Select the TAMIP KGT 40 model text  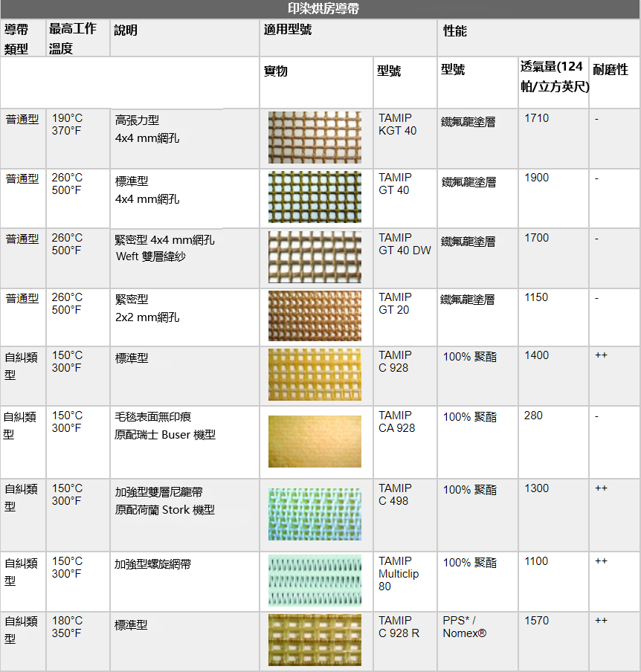397,124
